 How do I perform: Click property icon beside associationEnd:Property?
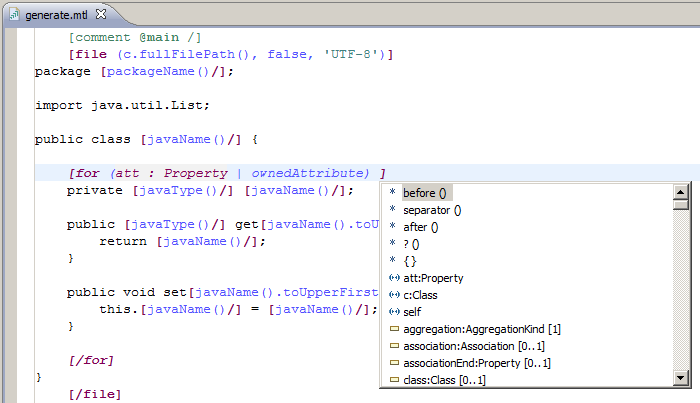coord(394,362)
